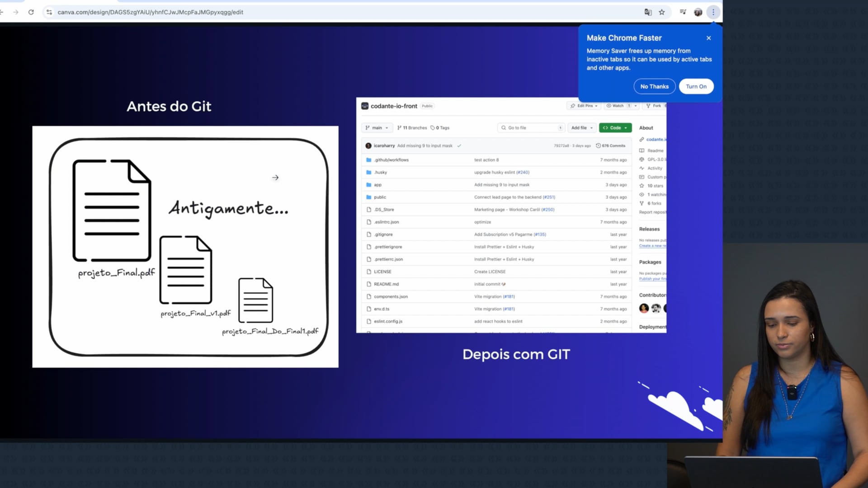Image resolution: width=868 pixels, height=488 pixels.
Task: Open the Chrome profile avatar
Action: [x=698, y=12]
